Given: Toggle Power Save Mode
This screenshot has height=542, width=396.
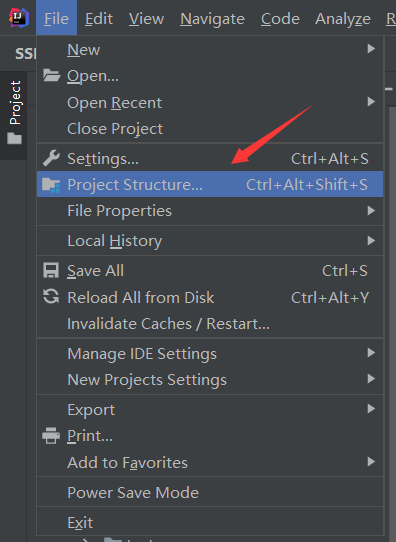Looking at the screenshot, I should click(x=210, y=493).
